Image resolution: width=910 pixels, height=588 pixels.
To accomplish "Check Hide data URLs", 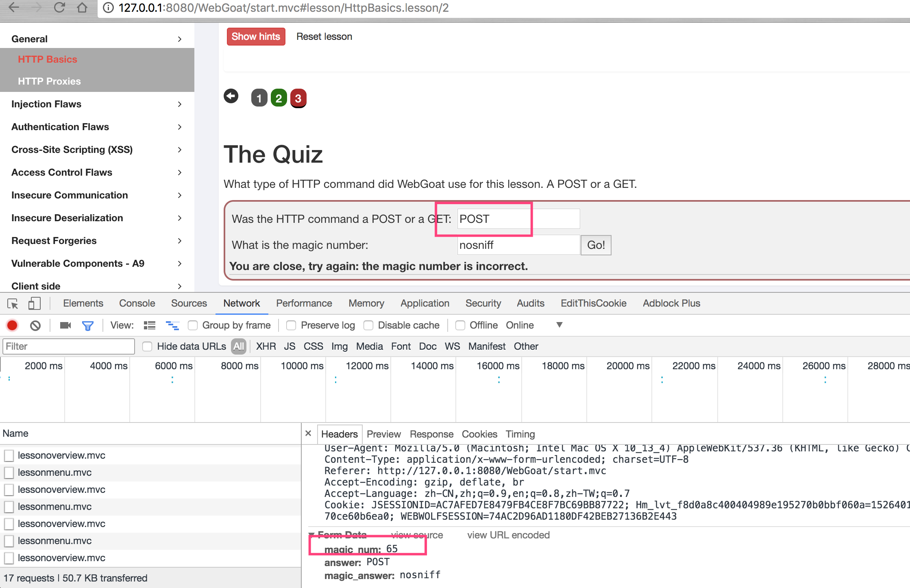I will [147, 346].
